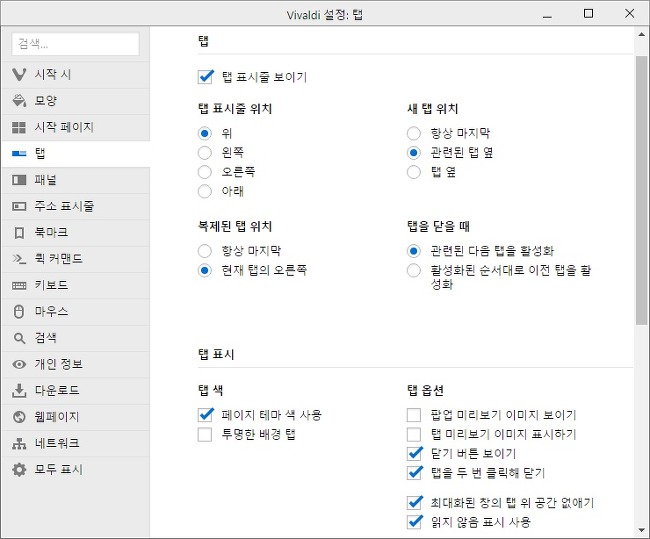Viewport: 650px width, 539px height.
Task: Switch to the 키보드 settings section
Action: (75, 285)
